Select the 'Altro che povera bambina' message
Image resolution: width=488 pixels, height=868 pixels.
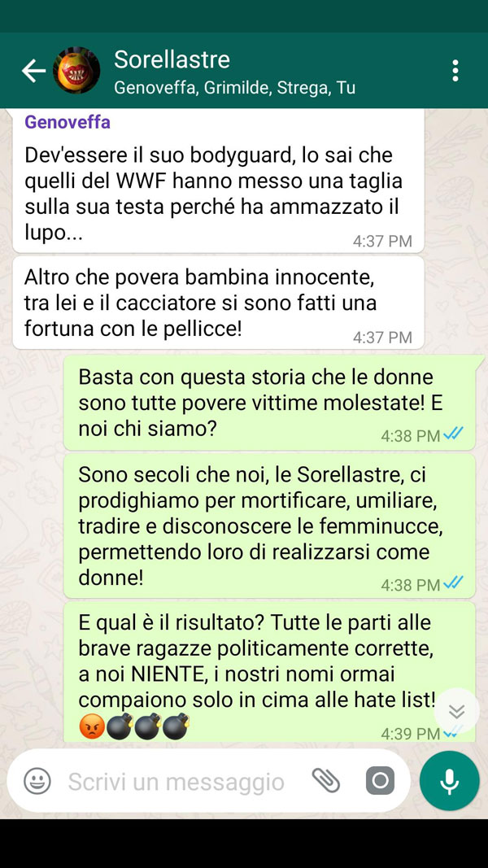pos(219,303)
